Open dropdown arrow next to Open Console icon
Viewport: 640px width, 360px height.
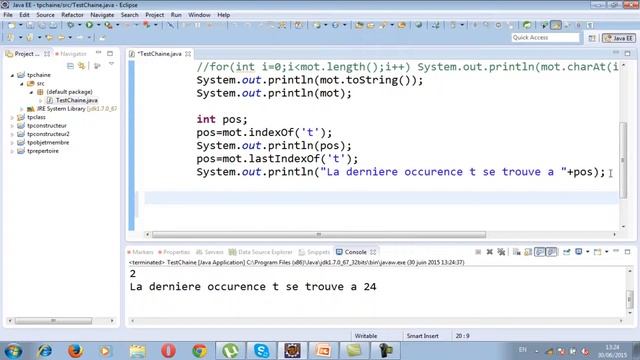(607, 252)
